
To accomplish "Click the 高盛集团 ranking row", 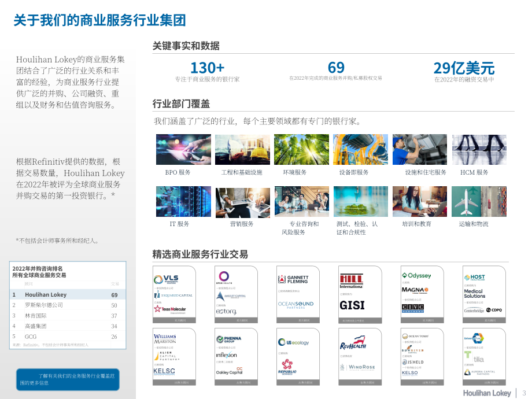I will [68, 326].
